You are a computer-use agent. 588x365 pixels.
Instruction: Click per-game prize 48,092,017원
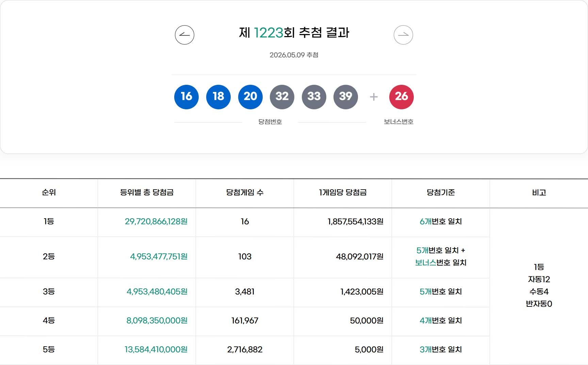click(360, 256)
